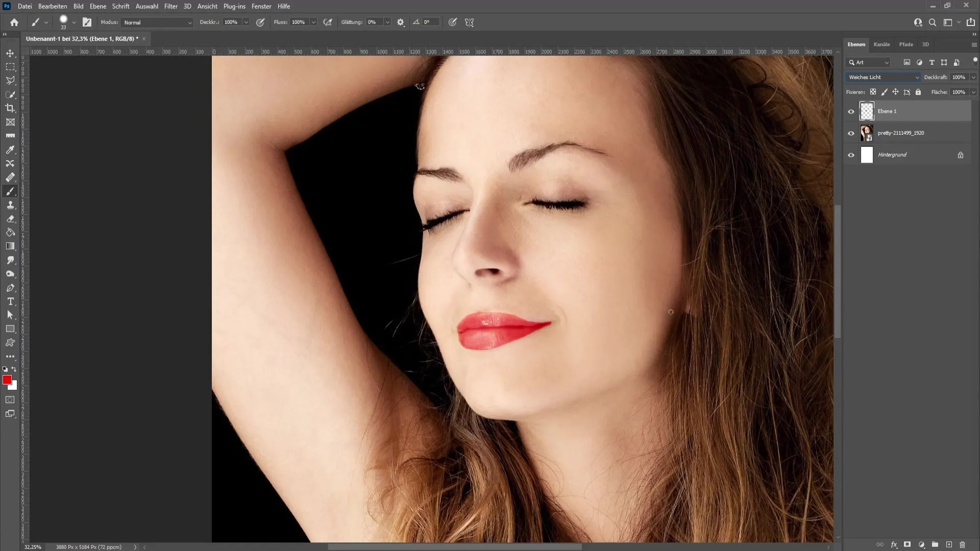Open the Fluss percentage dropdown
980x551 pixels.
point(314,22)
